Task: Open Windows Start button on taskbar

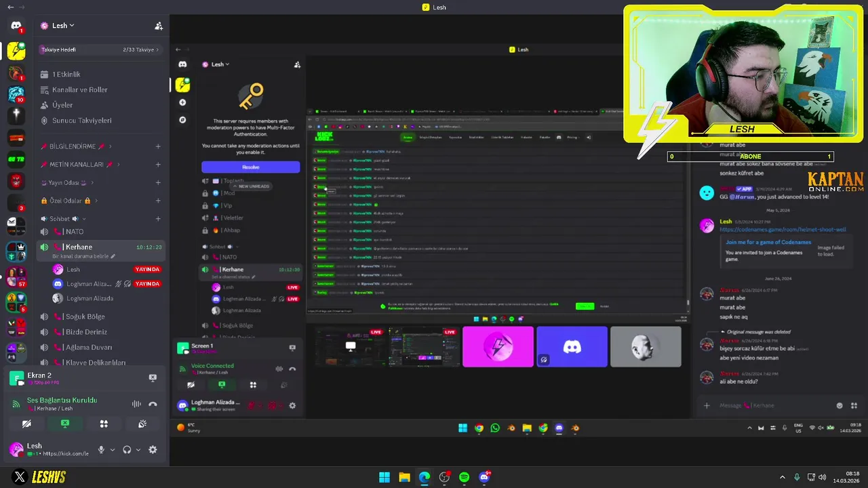Action: (384, 477)
